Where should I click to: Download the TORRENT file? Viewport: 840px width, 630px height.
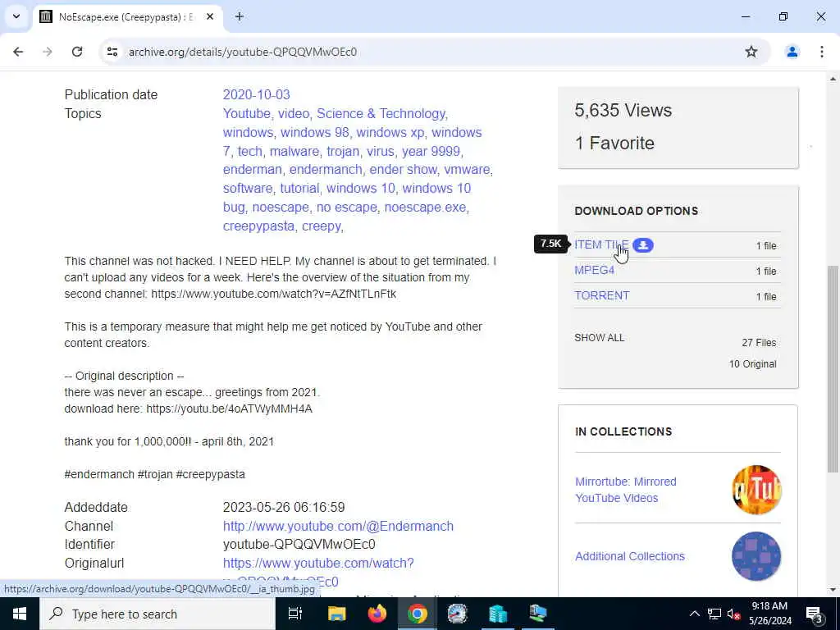click(601, 295)
